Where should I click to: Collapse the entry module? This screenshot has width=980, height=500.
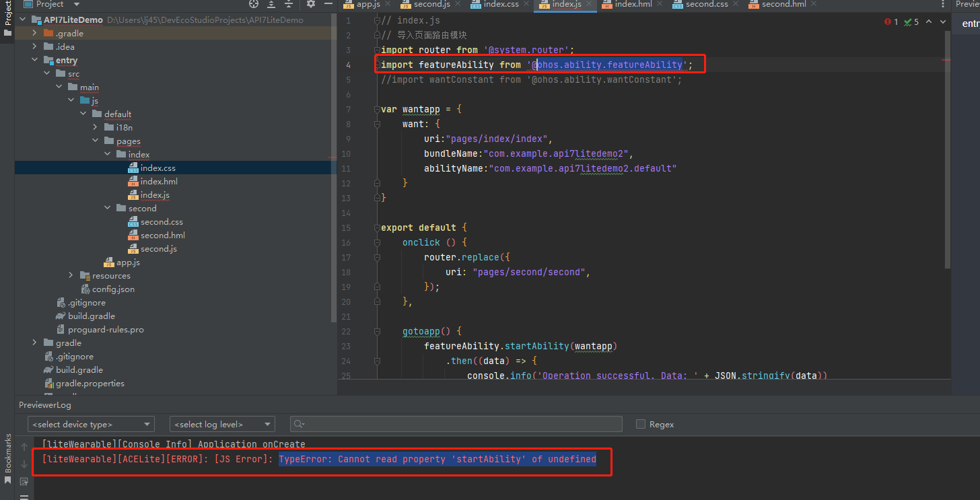click(34, 60)
